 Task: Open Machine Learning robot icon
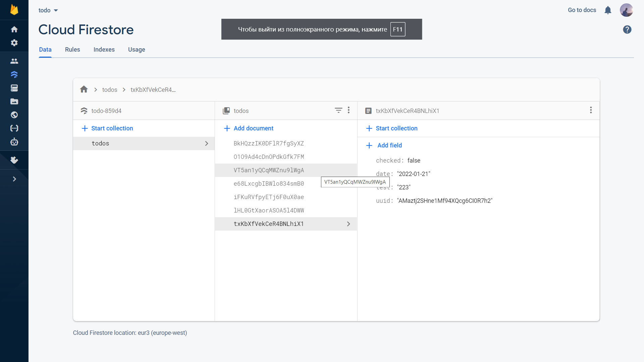(x=14, y=141)
